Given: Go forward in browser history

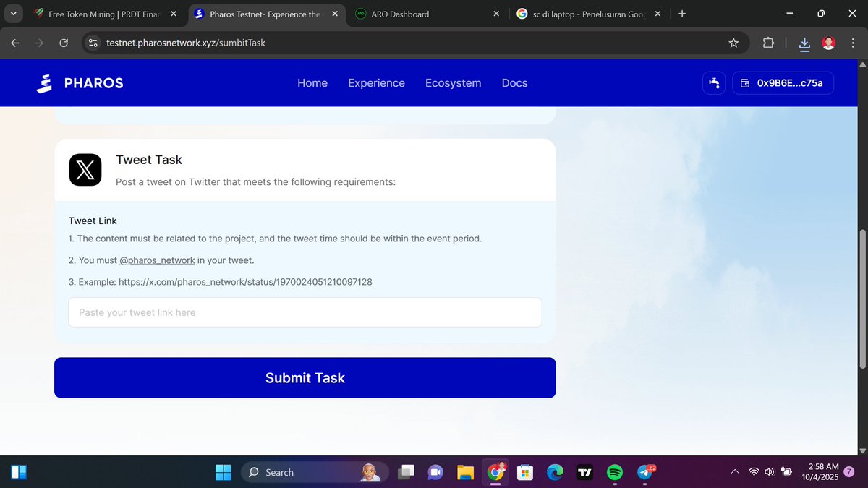Looking at the screenshot, I should tap(39, 43).
